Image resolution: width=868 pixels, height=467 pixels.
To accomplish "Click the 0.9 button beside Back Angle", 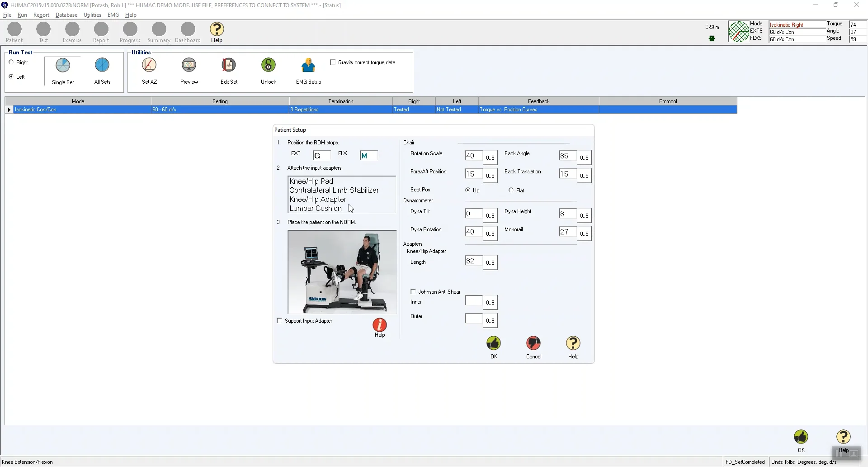I will tap(584, 157).
